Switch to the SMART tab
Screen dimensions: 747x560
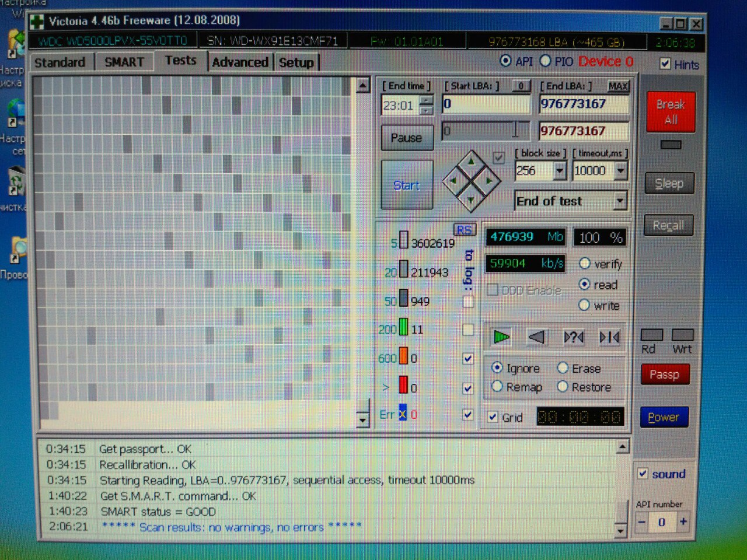[124, 62]
